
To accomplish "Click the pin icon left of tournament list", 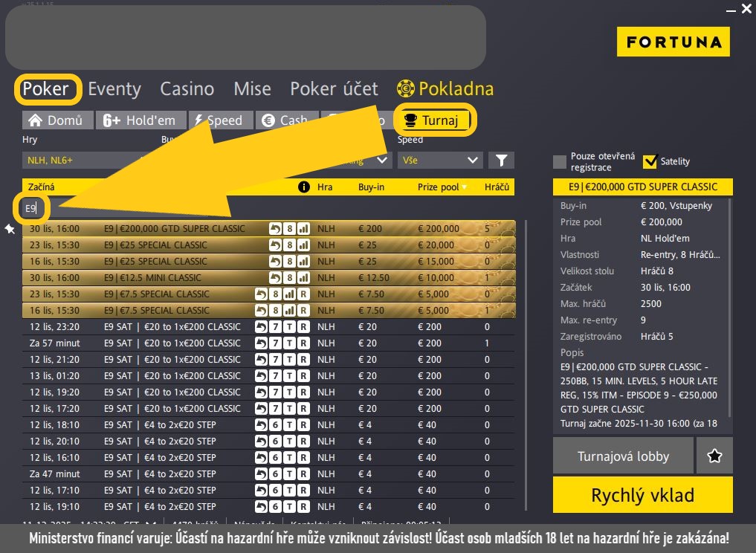I will click(10, 229).
